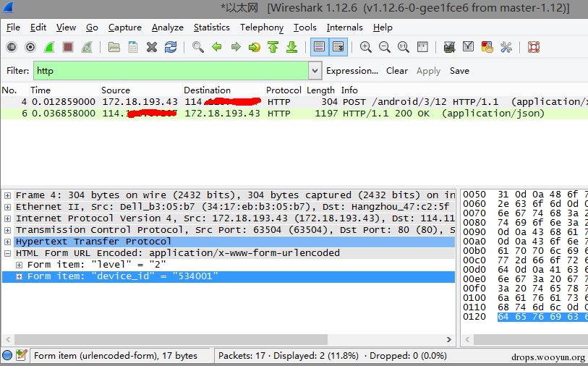Open the Preferences tools icon
This screenshot has height=366, width=588.
coord(506,47)
